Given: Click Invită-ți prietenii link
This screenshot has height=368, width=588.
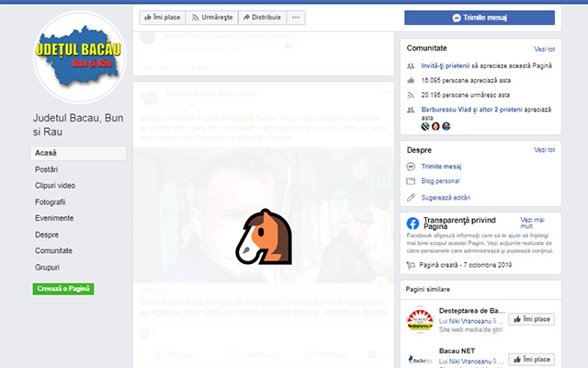Looking at the screenshot, I should 445,65.
